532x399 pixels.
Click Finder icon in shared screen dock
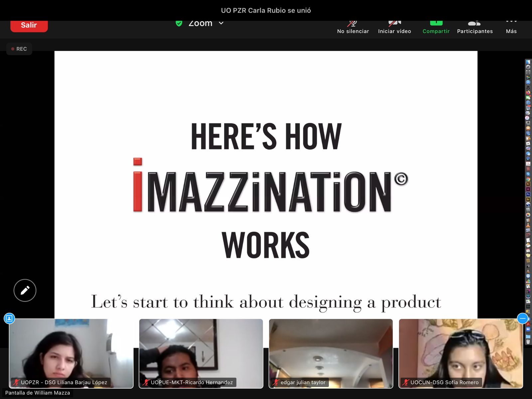(x=528, y=62)
